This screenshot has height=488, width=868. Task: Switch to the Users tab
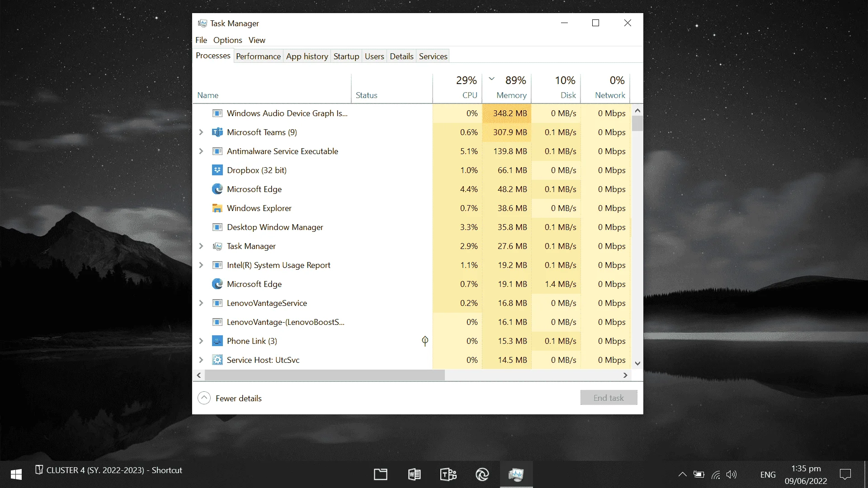374,56
